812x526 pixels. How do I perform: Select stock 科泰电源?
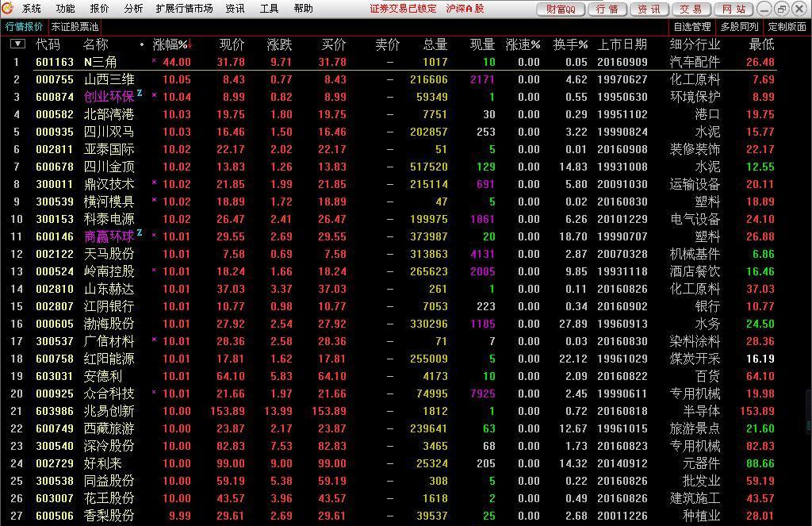pos(109,219)
